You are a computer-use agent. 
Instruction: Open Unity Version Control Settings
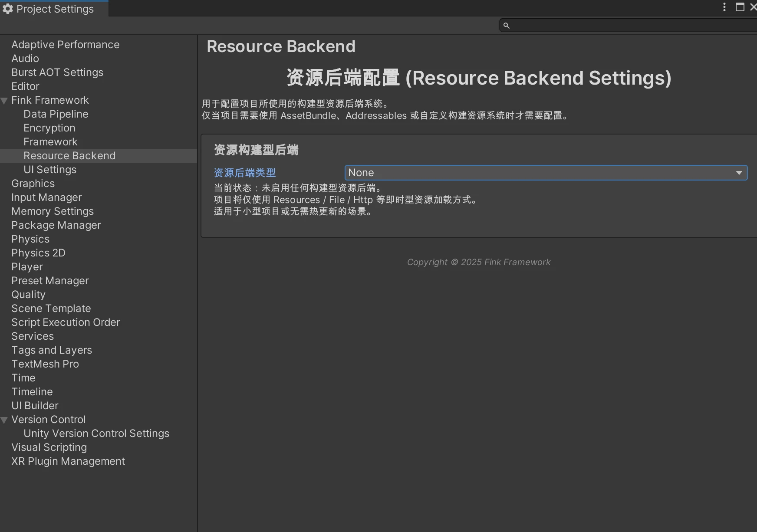96,433
